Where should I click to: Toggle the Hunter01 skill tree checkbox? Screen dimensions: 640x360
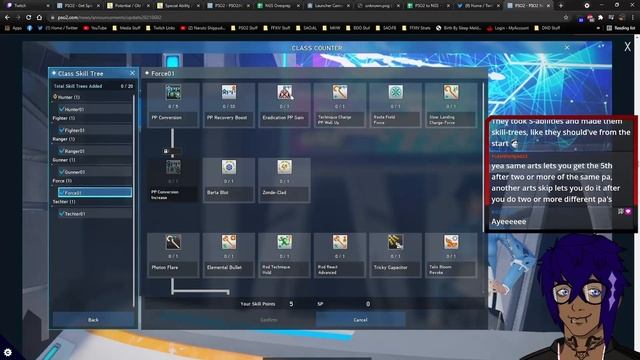point(62,109)
